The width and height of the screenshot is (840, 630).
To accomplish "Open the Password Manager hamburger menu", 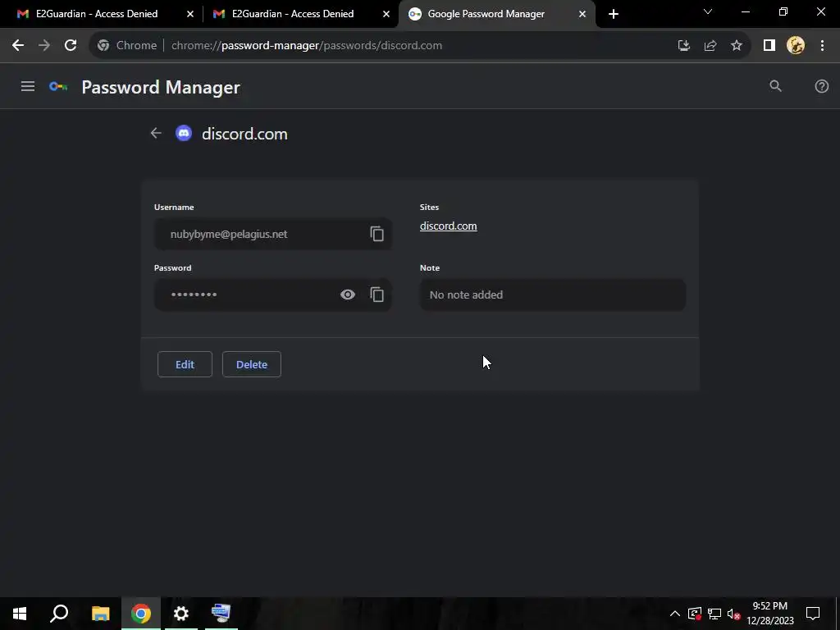I will pos(28,86).
